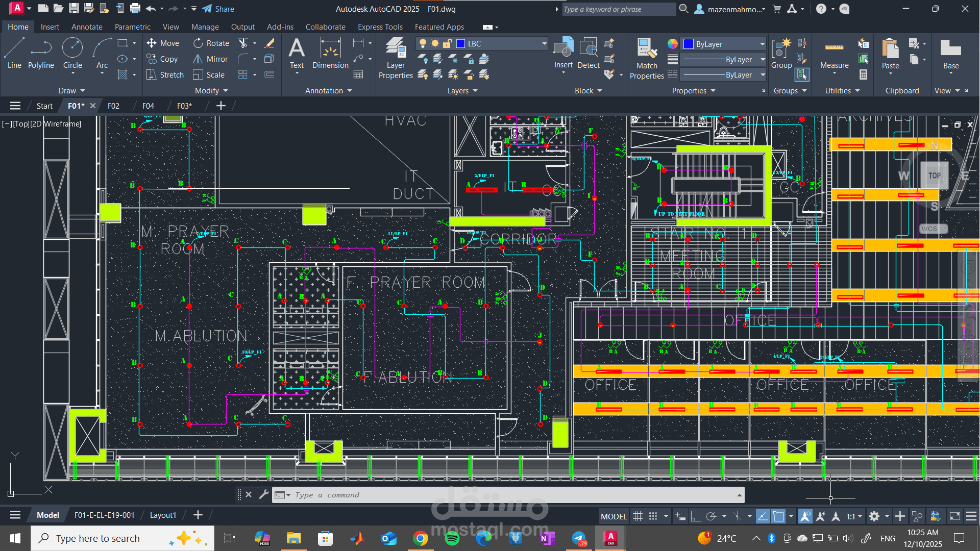Click the command line input field
The height and width of the screenshot is (551, 980).
(510, 495)
